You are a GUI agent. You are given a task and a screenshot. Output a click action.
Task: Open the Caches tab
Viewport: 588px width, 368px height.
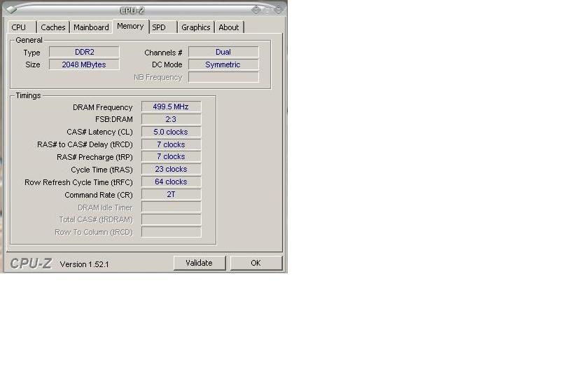pos(53,27)
